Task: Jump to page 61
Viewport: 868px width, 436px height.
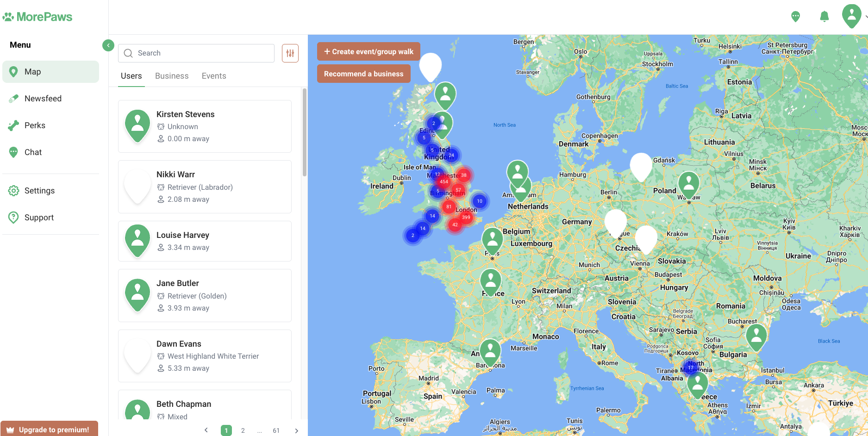Action: click(x=276, y=430)
